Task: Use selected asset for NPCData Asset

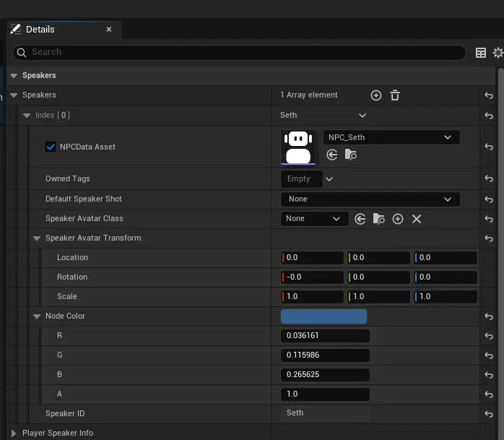Action: click(331, 155)
